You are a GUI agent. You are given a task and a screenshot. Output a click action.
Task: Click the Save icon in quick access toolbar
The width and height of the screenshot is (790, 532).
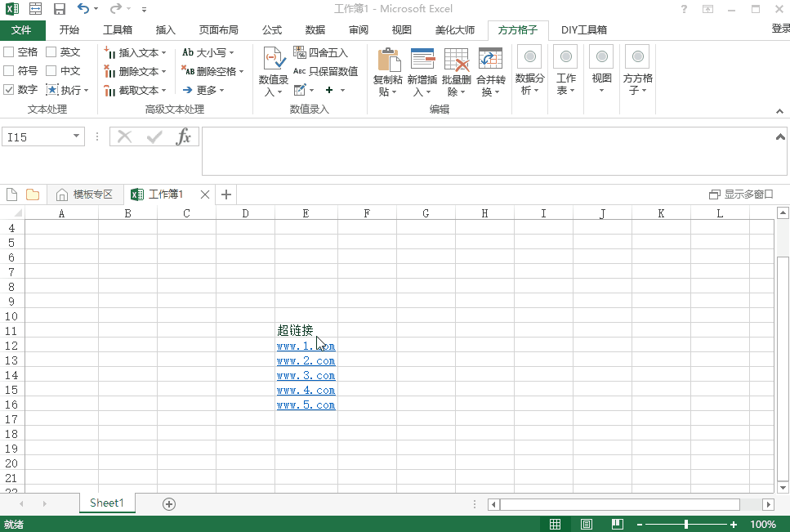pos(60,9)
